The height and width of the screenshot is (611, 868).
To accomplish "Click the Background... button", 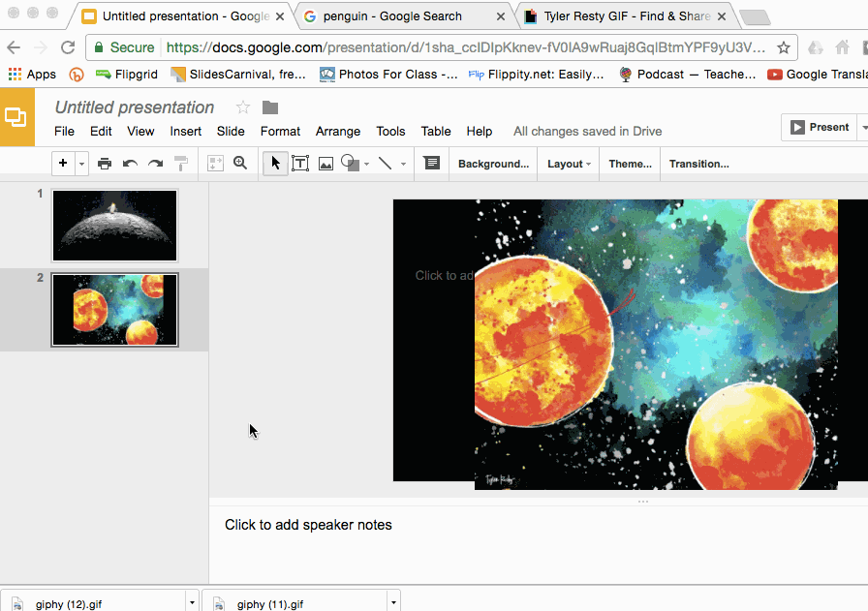I will (x=493, y=164).
